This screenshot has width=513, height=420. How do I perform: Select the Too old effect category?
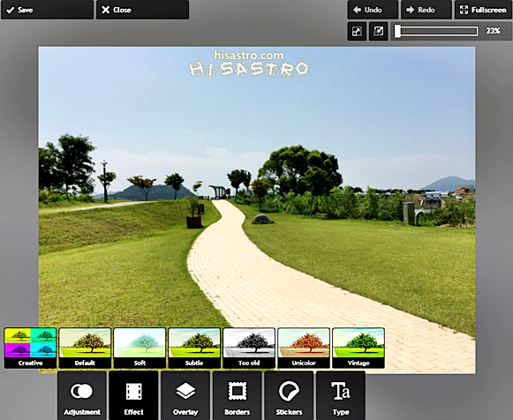(249, 348)
